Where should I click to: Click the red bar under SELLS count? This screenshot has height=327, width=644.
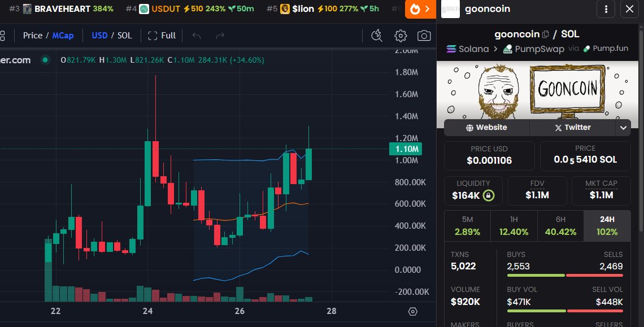coord(594,275)
